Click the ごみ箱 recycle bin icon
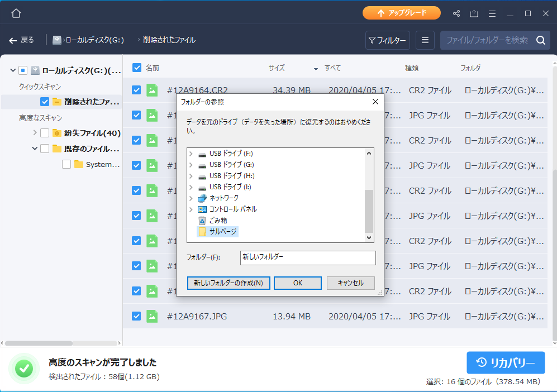 point(202,221)
